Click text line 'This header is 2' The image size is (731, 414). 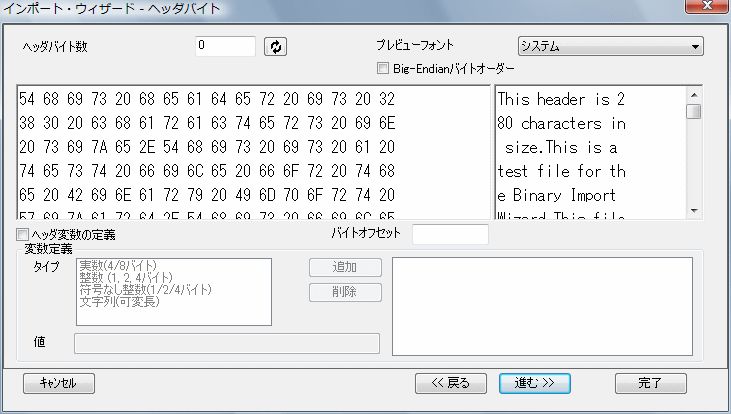561,99
